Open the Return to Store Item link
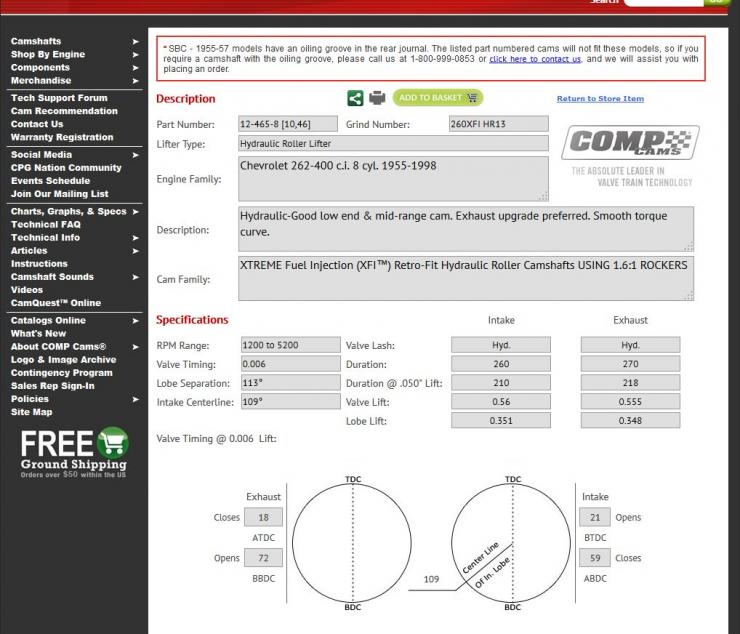Screen dimensions: 740x634 [x=600, y=99]
